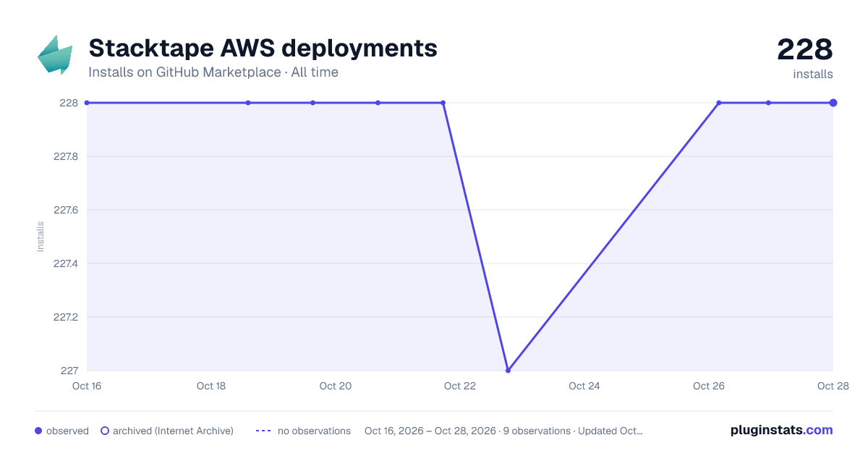This screenshot has height=456, width=868.
Task: Click the Stacktape teal logo icon
Action: click(55, 54)
